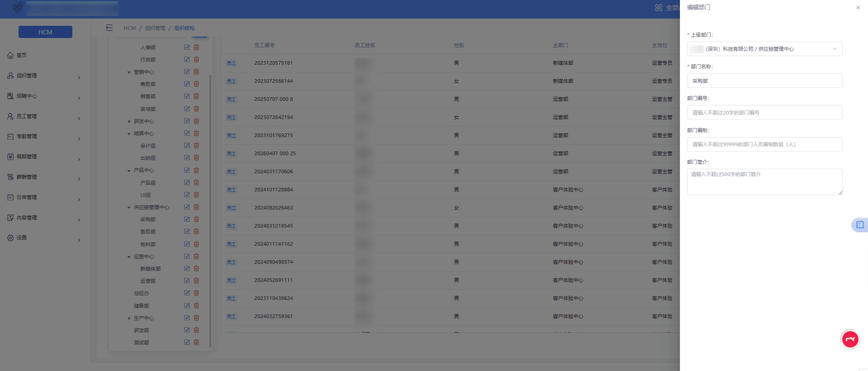Click edit icon next to 会计组
This screenshot has height=371, width=868.
(187, 146)
